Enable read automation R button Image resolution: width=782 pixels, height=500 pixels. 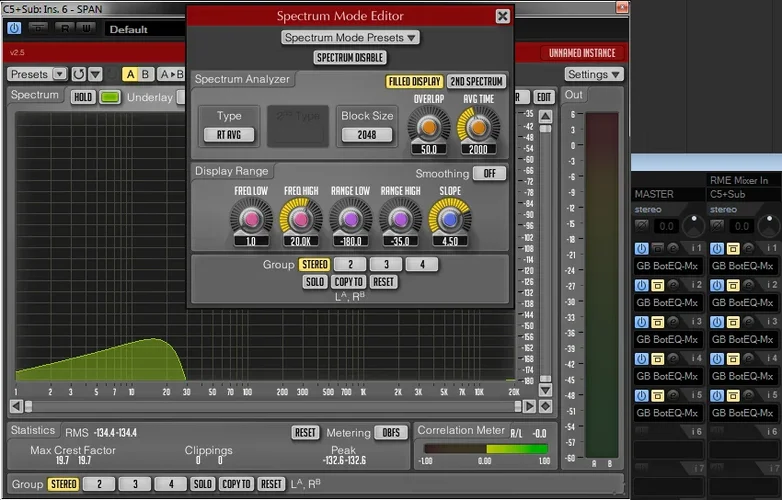pos(65,28)
